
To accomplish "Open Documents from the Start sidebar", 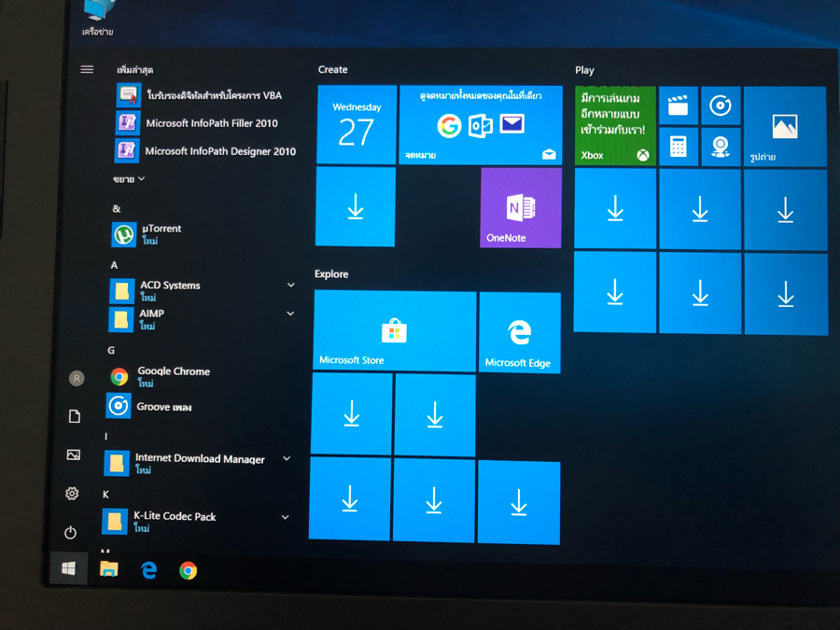I will click(75, 416).
